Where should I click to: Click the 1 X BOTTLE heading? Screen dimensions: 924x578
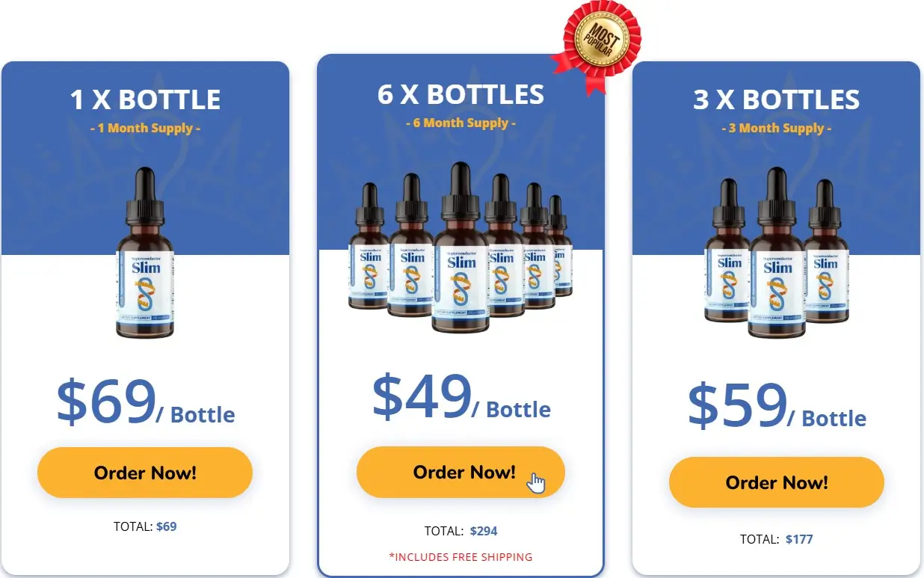pos(145,100)
